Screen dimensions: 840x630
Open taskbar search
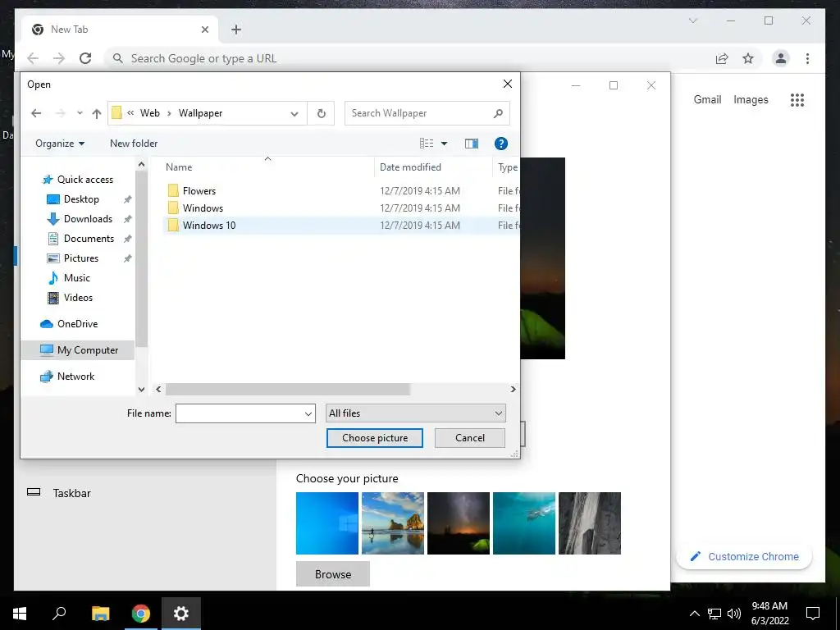[x=59, y=614]
